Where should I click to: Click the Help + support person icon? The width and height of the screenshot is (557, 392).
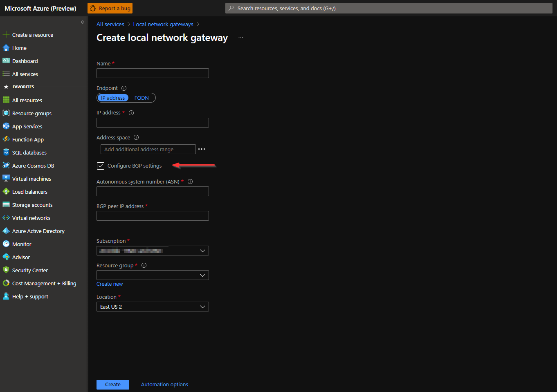point(6,296)
